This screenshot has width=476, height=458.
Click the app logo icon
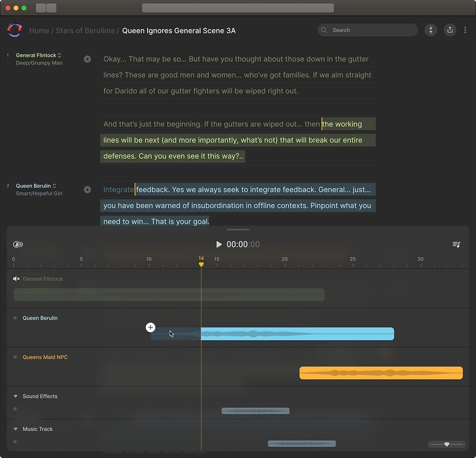[x=14, y=30]
